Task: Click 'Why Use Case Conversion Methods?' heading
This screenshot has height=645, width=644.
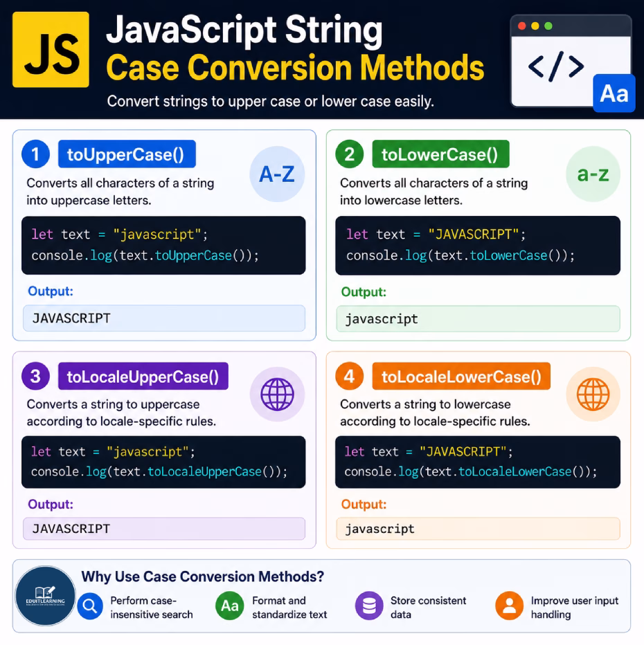Action: 202,576
